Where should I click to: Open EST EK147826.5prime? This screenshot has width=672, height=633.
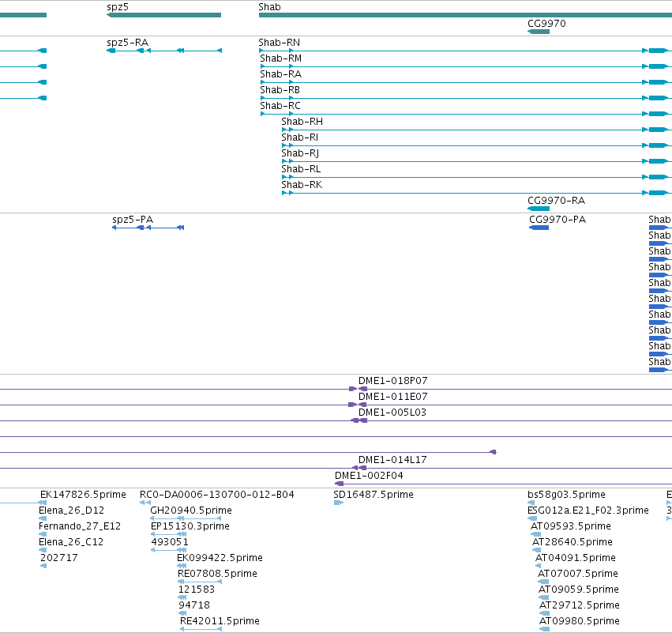tap(83, 495)
